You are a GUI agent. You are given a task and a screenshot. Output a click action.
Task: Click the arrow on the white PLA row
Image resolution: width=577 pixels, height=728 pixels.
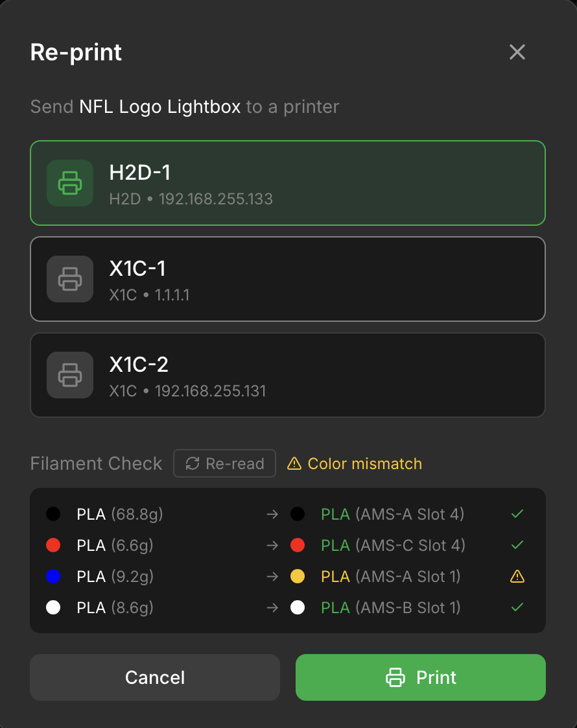click(x=272, y=607)
